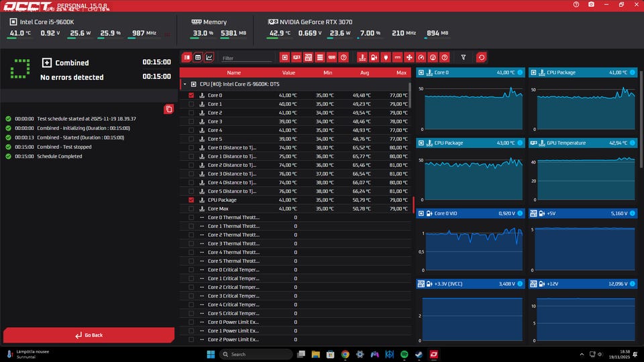Screen dimensions: 644x362
Task: Click the red clear log trash icon
Action: [168, 109]
